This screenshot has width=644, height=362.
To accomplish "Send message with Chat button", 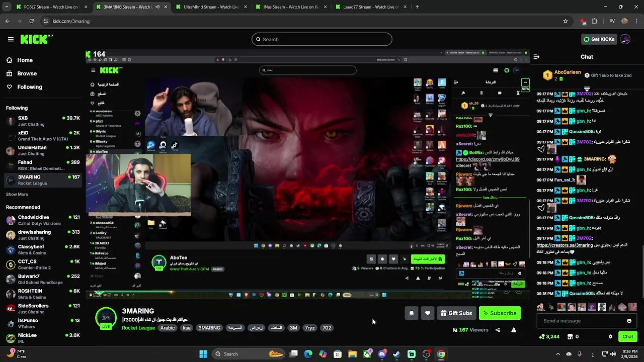I will pyautogui.click(x=628, y=336).
